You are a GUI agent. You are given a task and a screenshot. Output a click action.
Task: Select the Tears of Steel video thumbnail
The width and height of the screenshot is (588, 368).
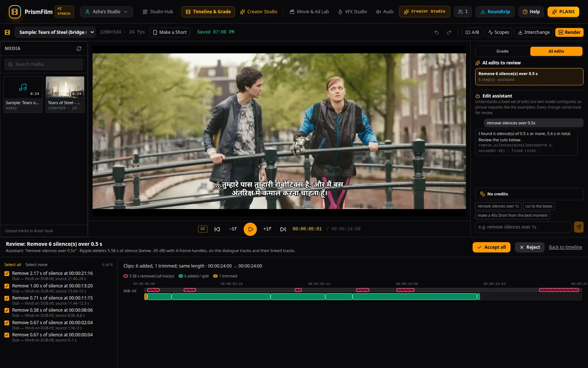(x=65, y=94)
